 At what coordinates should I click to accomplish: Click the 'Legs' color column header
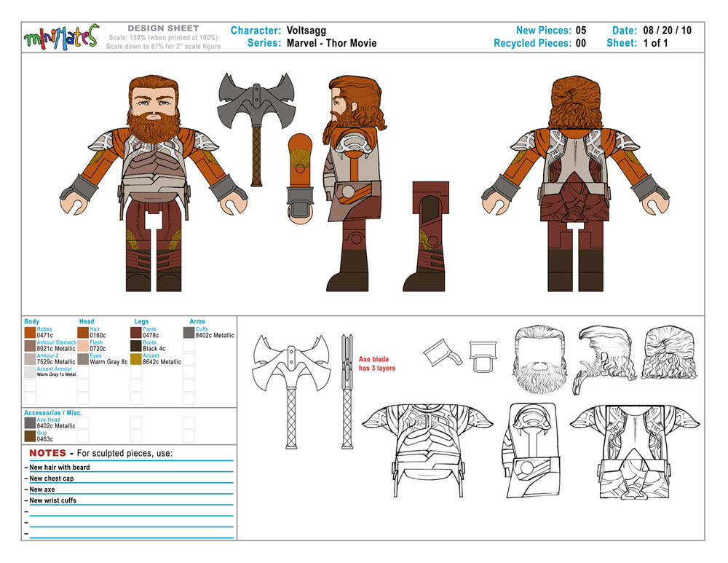tap(141, 321)
